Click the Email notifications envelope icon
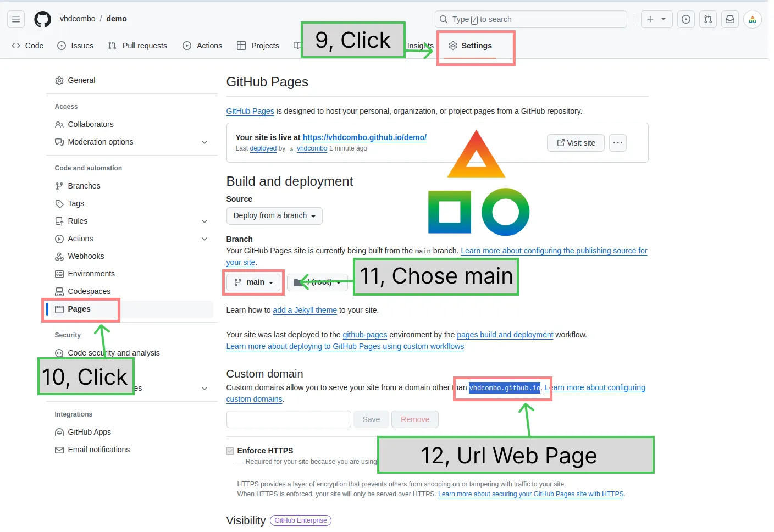Viewport: 774px width, 532px height. click(x=59, y=450)
